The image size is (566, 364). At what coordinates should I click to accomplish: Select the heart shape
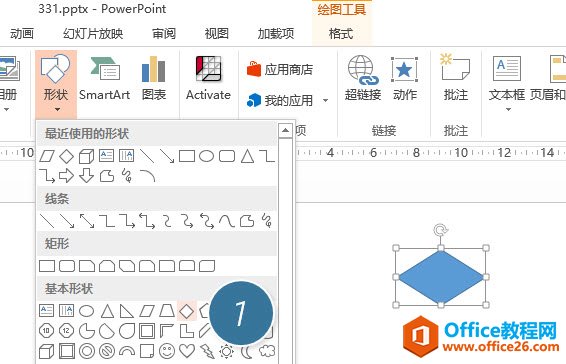(x=187, y=351)
